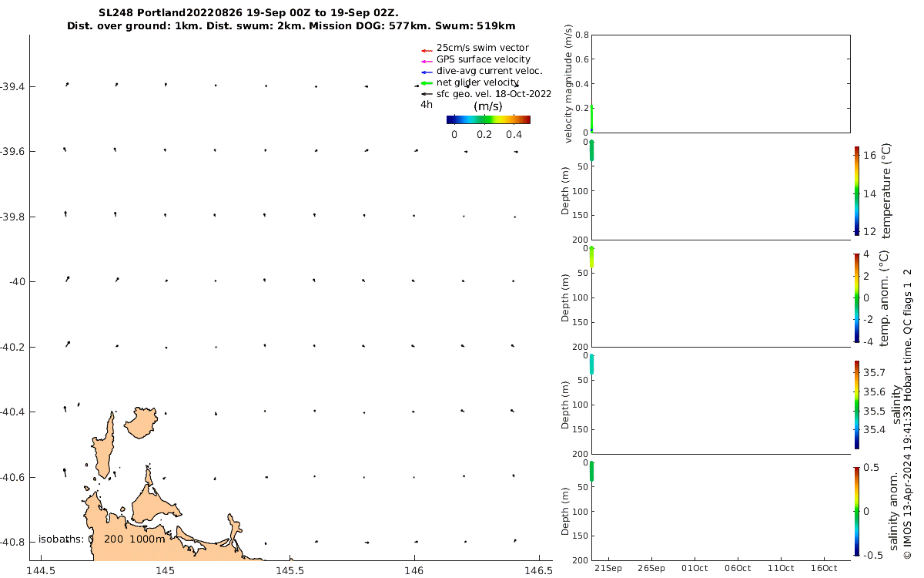Image resolution: width=924 pixels, height=578 pixels.
Task: Click the 06Oct date tick label
Action: pos(738,568)
